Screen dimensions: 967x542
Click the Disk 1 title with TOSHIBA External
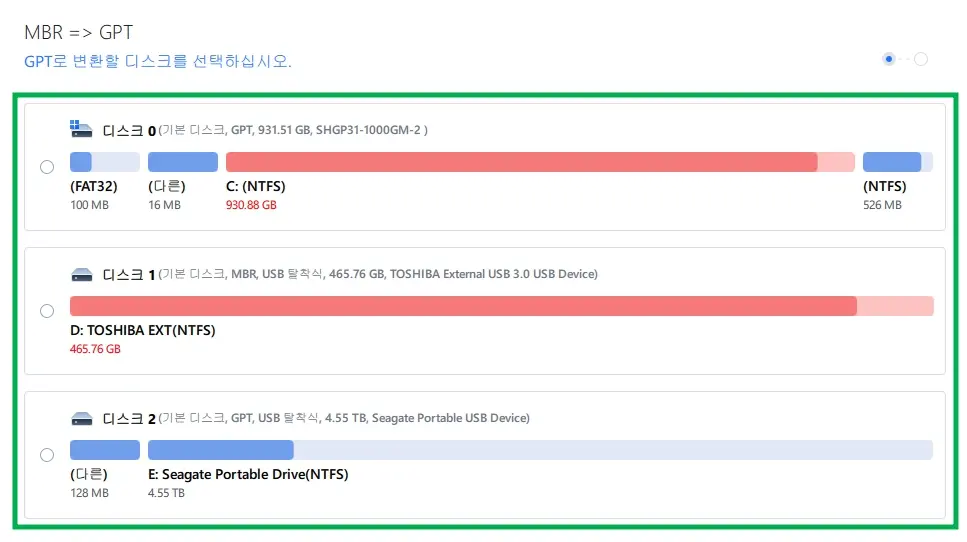(350, 274)
